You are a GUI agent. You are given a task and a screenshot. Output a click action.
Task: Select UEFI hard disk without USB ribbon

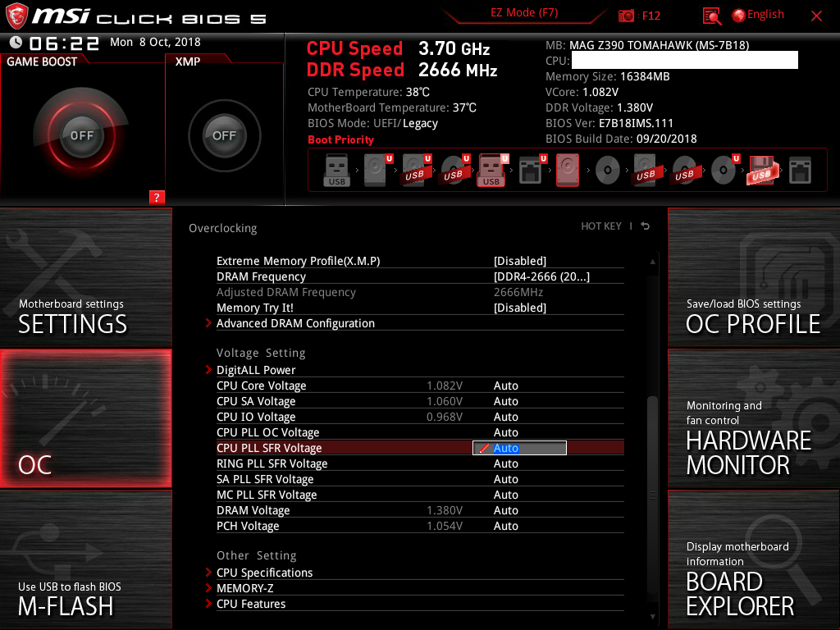[376, 171]
